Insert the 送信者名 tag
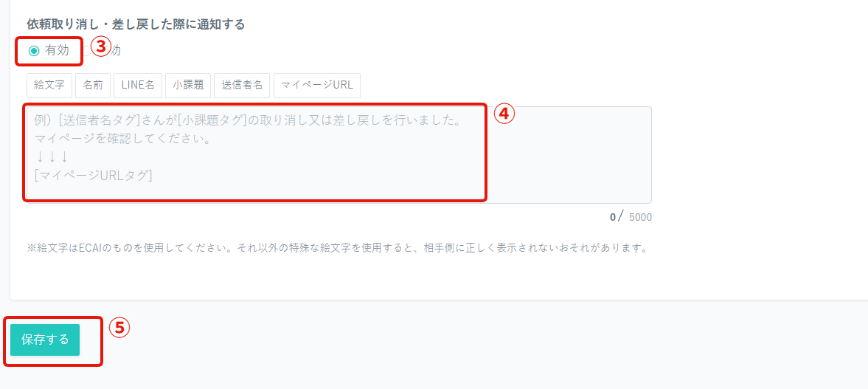Image resolution: width=868 pixels, height=389 pixels. [242, 86]
